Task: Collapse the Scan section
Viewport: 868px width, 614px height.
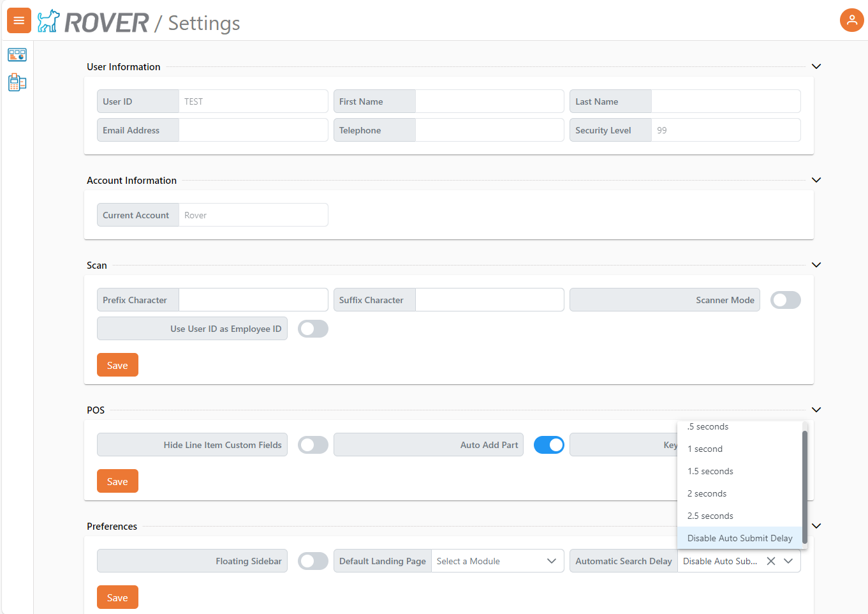Action: 816,265
